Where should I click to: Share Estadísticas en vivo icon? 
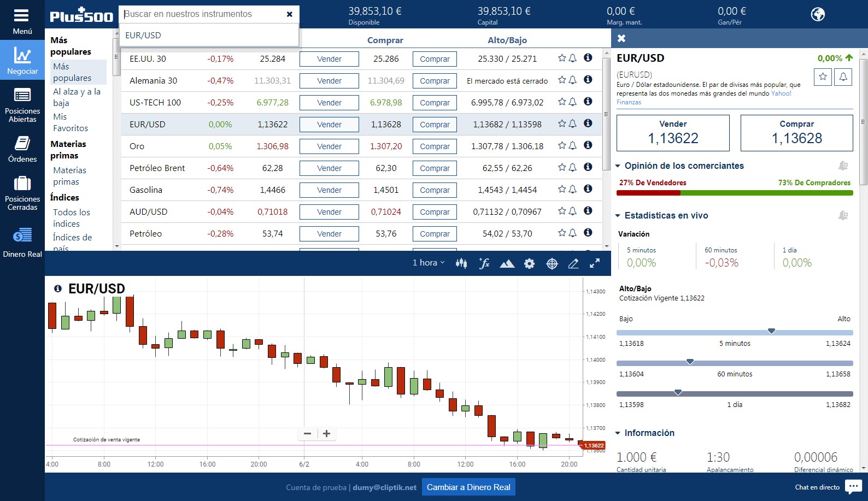click(843, 215)
